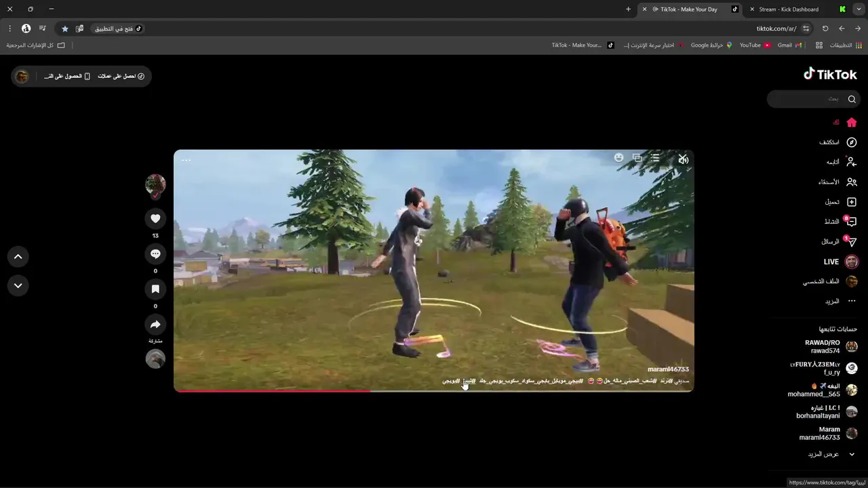Open the LIVE section
The image size is (868, 488).
pos(841,262)
